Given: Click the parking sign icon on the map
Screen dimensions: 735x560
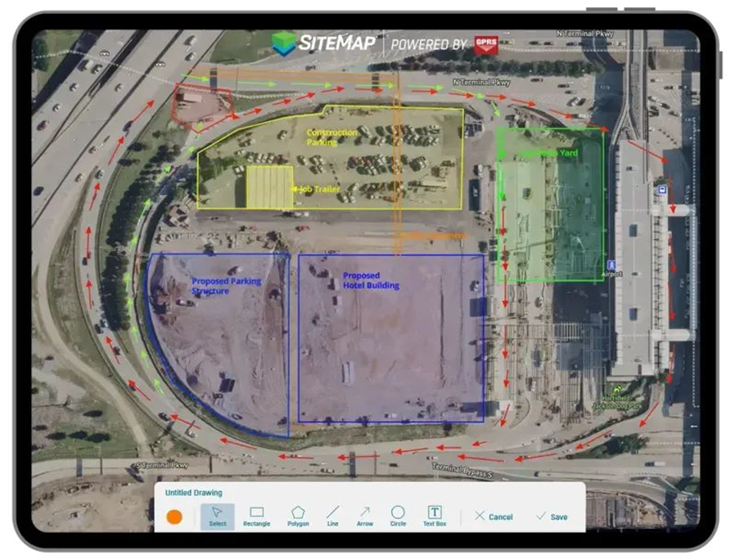Looking at the screenshot, I should tap(662, 190).
